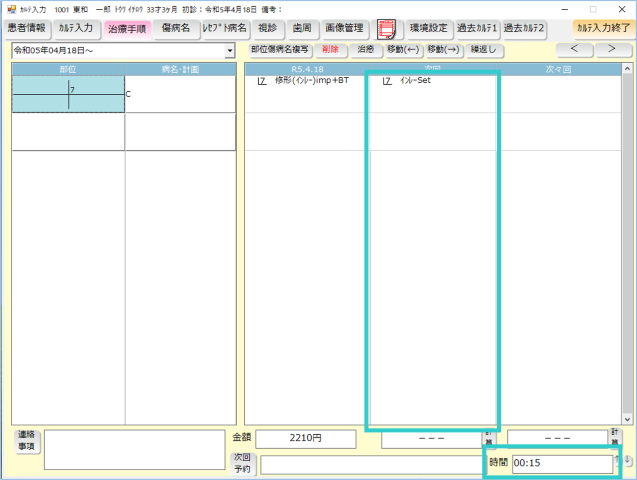Open the 傷病名 tab
Screen dimensions: 637x480
pos(175,29)
